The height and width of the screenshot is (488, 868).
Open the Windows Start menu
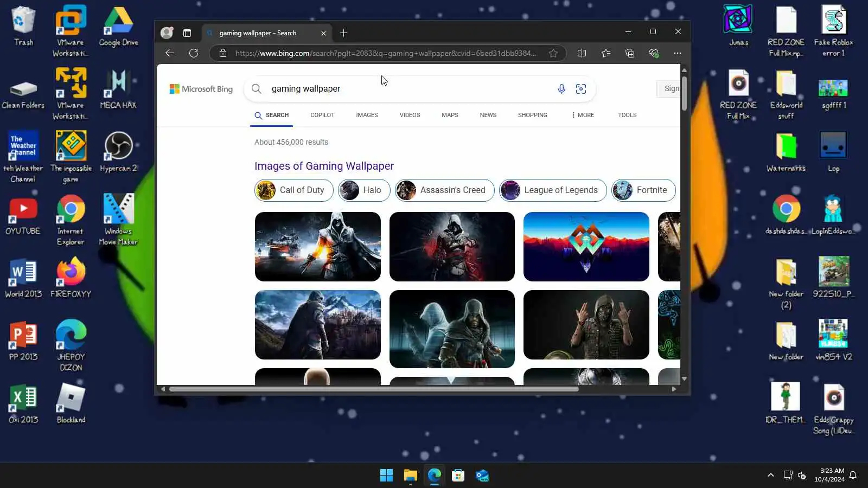(x=386, y=476)
